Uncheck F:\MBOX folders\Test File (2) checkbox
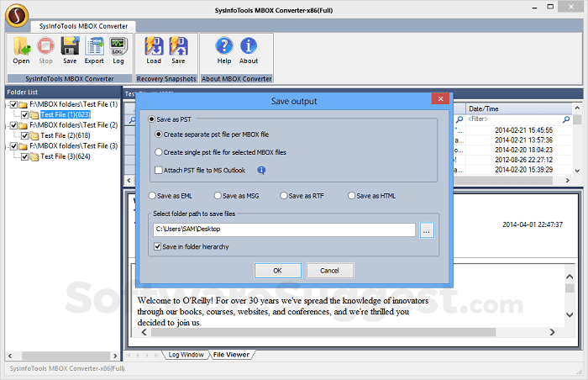This screenshot has height=380, width=588. (x=14, y=125)
